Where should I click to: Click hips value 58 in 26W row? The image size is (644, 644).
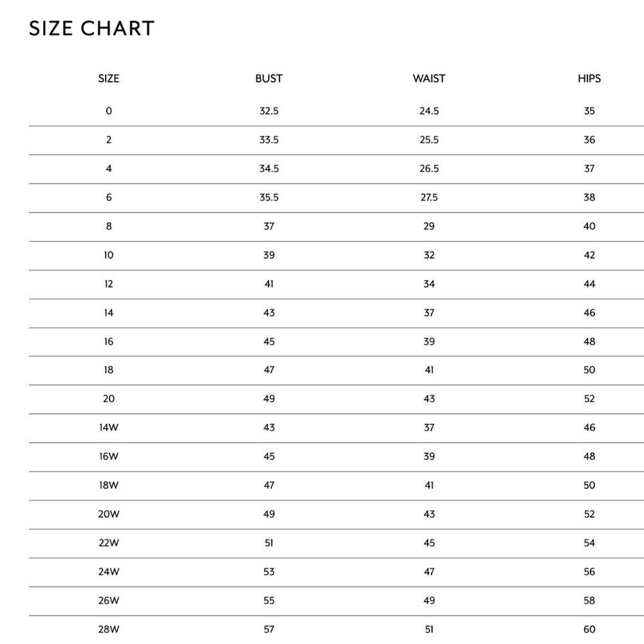click(x=589, y=600)
